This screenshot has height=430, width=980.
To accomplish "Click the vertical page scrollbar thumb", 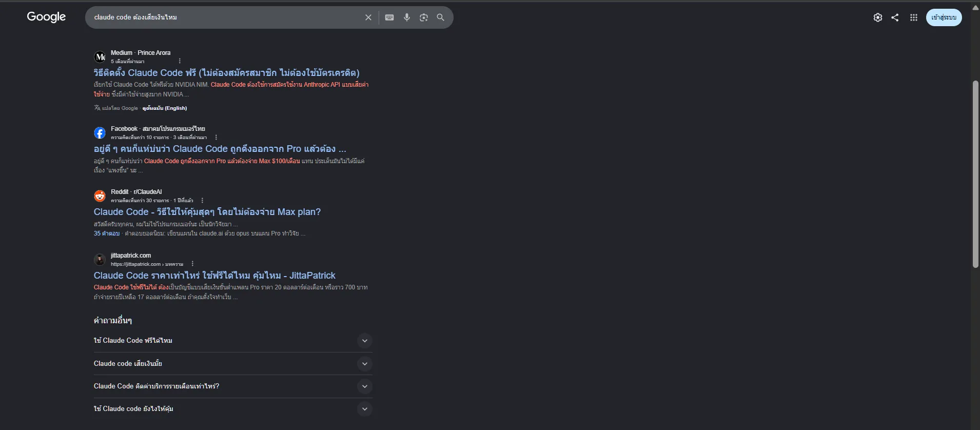I will pos(975,174).
